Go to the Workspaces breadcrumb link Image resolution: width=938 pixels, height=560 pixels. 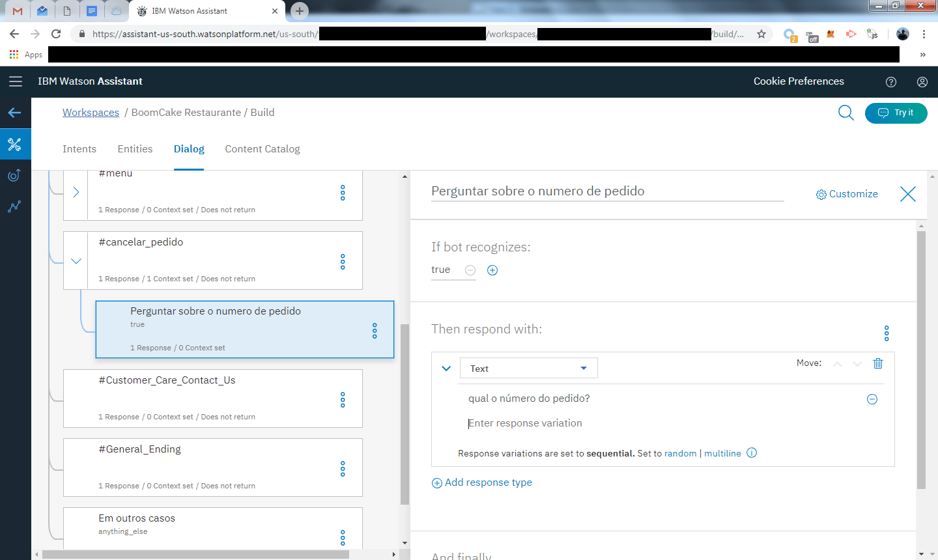(91, 113)
